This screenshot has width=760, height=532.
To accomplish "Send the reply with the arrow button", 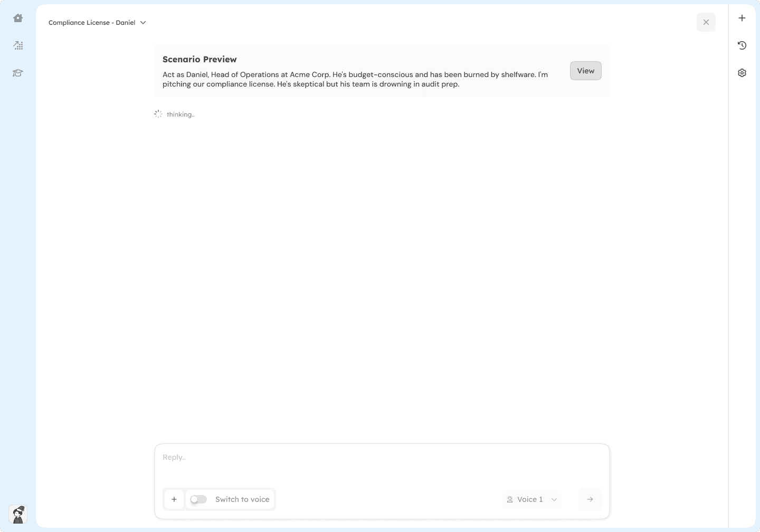I will (590, 499).
